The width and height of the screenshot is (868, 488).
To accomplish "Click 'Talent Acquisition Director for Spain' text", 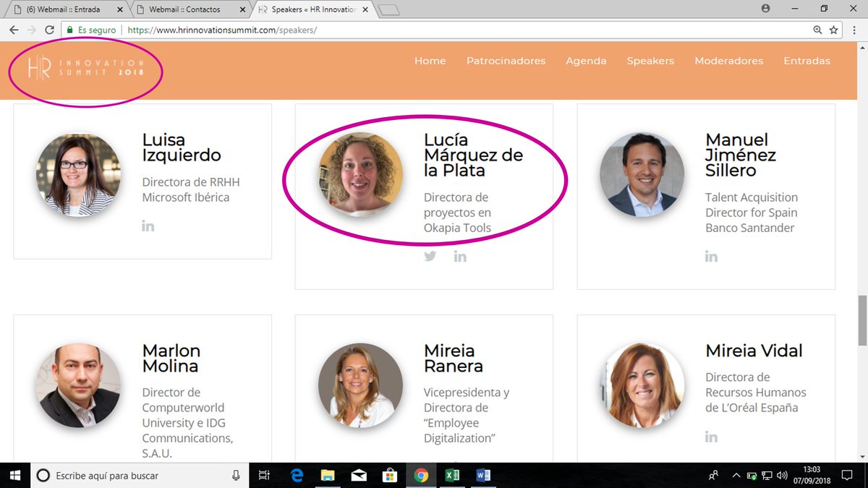I will tap(752, 205).
